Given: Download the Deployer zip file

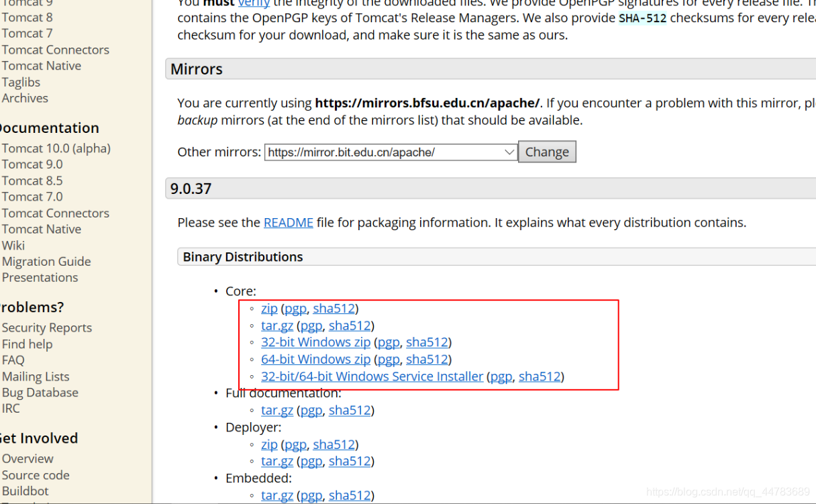Looking at the screenshot, I should (269, 444).
